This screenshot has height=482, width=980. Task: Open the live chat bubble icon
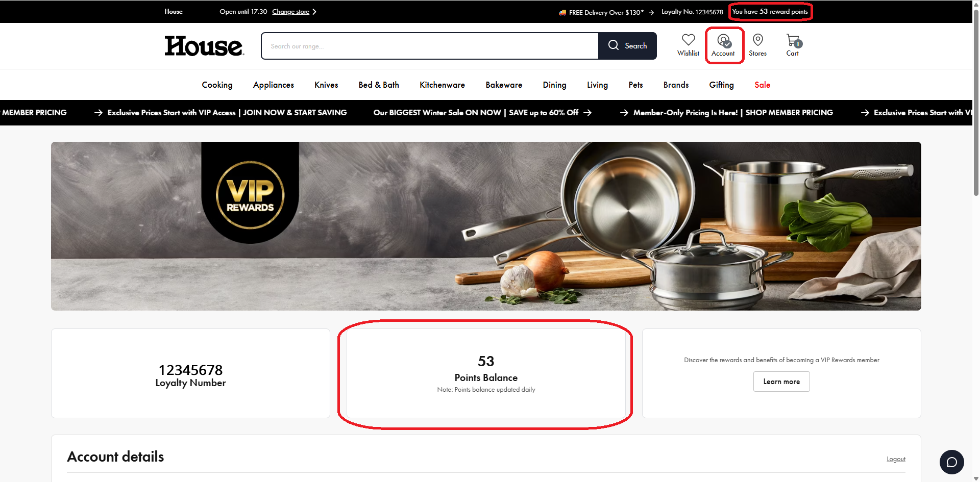951,462
